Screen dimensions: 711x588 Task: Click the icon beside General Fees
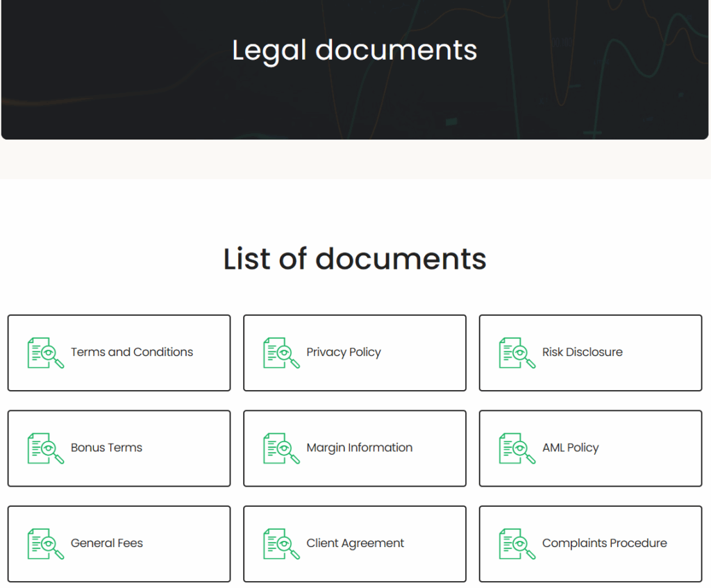click(45, 544)
